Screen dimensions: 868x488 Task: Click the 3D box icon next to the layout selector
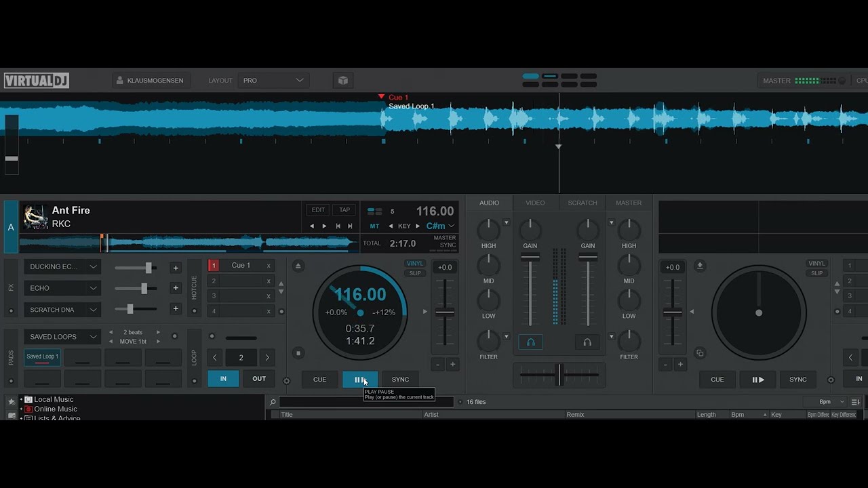[342, 81]
